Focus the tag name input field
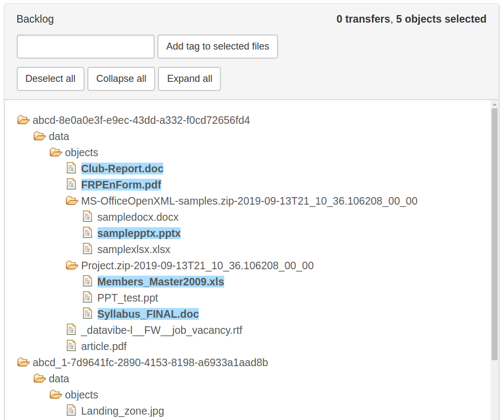 click(x=86, y=47)
